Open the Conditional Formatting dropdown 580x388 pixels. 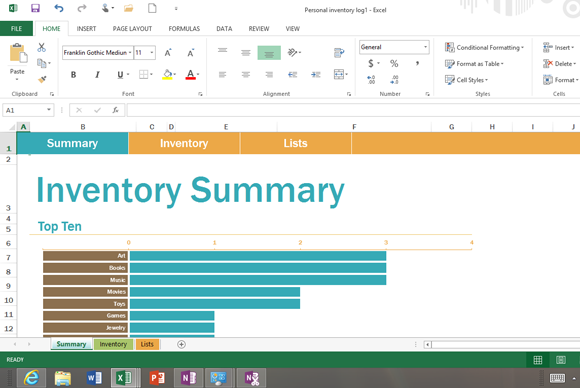pyautogui.click(x=484, y=47)
